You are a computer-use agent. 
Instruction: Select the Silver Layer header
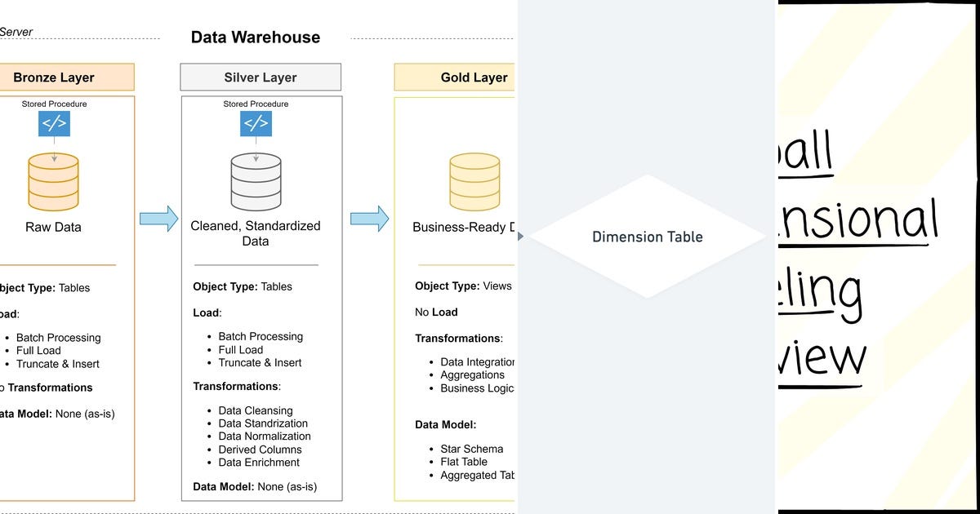(260, 77)
